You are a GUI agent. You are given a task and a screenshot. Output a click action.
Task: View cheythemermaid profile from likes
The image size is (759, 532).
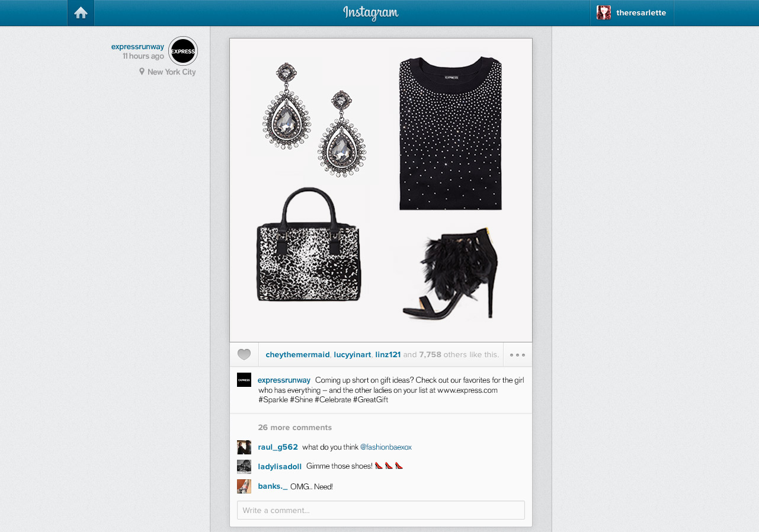pos(297,355)
